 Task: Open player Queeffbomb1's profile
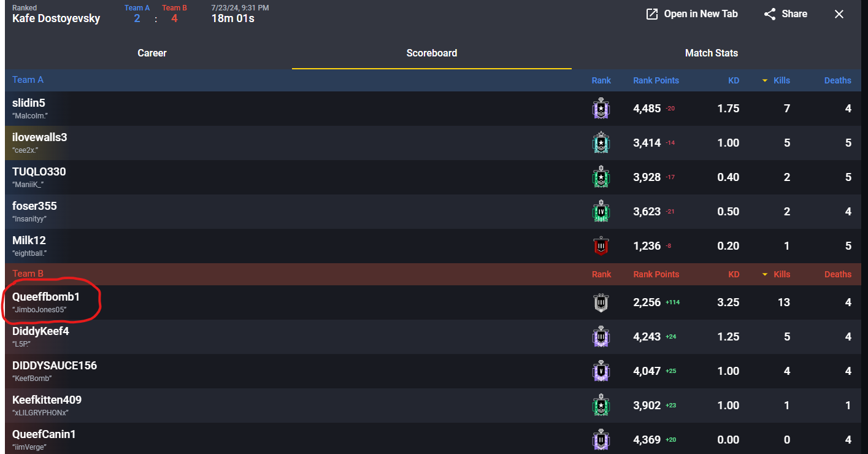tap(46, 297)
